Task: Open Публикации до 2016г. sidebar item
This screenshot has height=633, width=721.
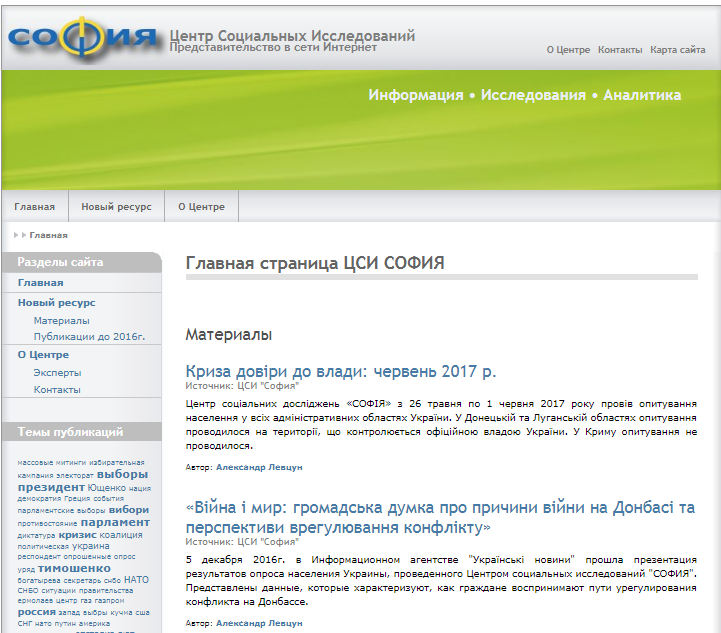Action: 89,337
